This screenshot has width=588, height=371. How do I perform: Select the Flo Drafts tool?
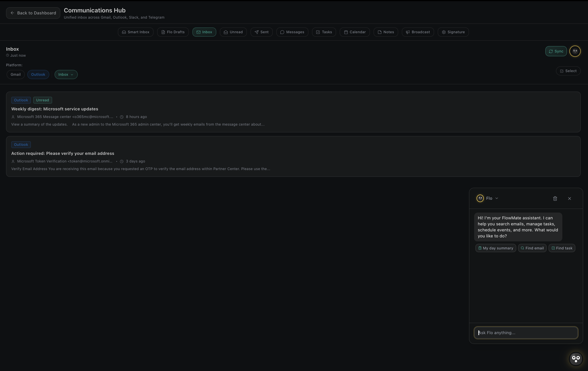173,32
